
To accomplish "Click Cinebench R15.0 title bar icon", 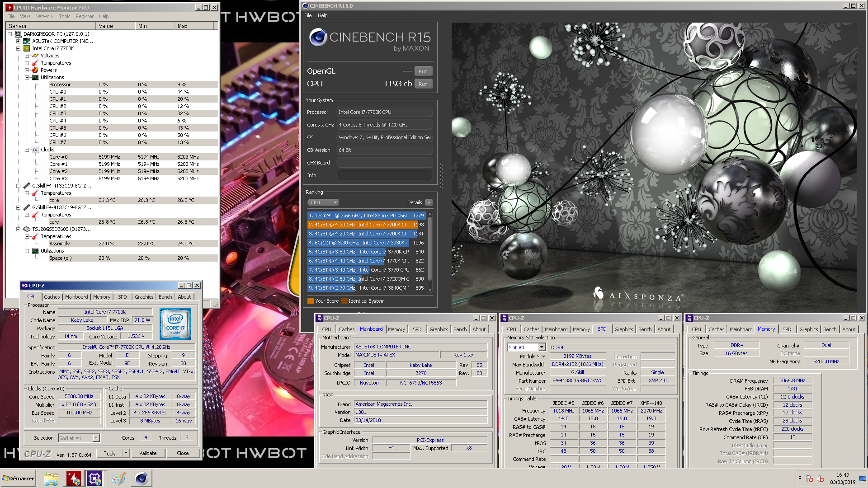I will (306, 6).
